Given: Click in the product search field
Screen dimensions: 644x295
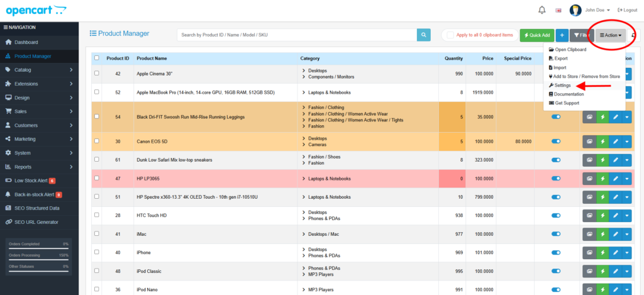Looking at the screenshot, I should (297, 35).
